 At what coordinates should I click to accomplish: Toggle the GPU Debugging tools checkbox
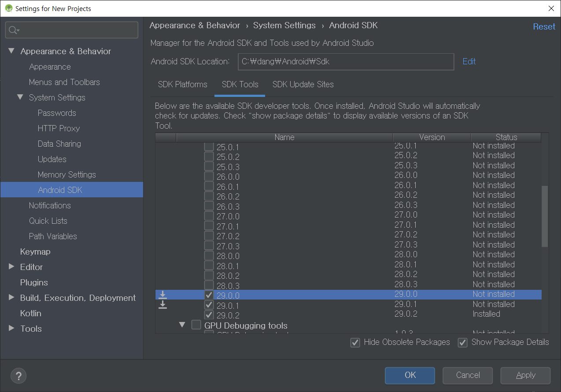click(196, 325)
